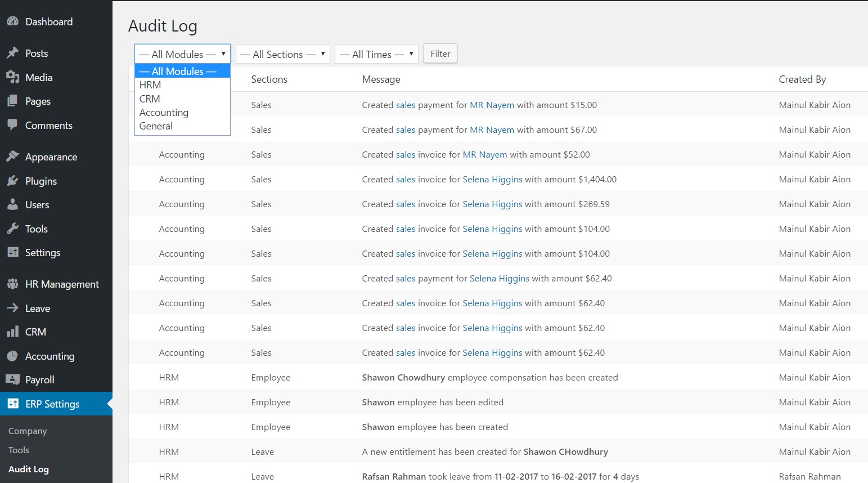Screen dimensions: 868x483
Task: Click the Shawon employee has been edited message
Action: point(433,402)
